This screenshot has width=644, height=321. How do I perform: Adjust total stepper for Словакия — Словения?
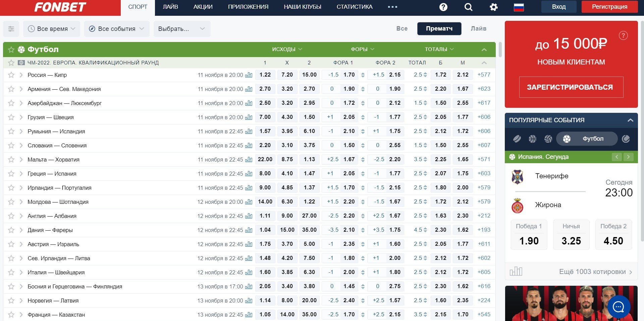pyautogui.click(x=425, y=145)
